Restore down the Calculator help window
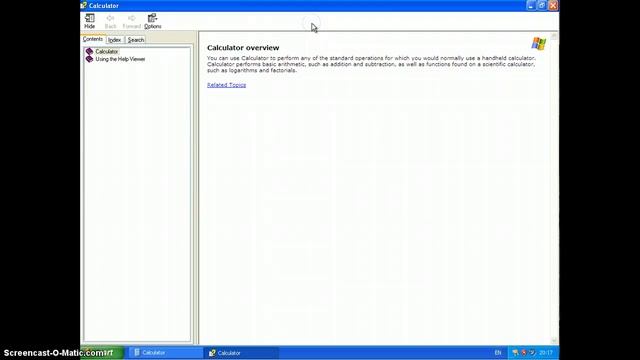The width and height of the screenshot is (640, 360). click(542, 5)
